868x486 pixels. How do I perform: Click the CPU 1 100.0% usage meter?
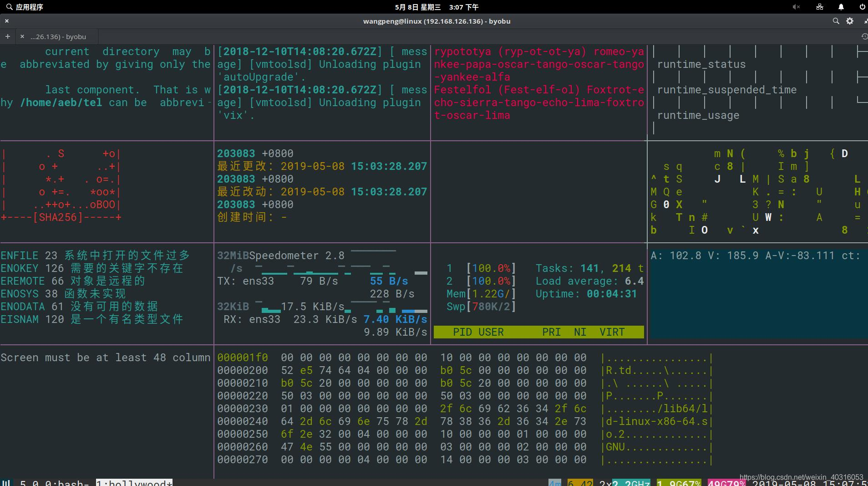tap(481, 268)
